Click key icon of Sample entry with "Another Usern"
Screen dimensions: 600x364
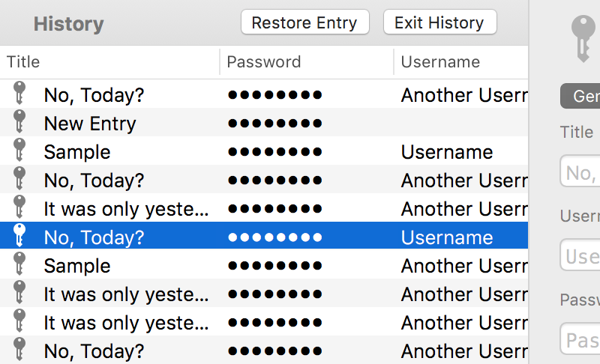[19, 264]
